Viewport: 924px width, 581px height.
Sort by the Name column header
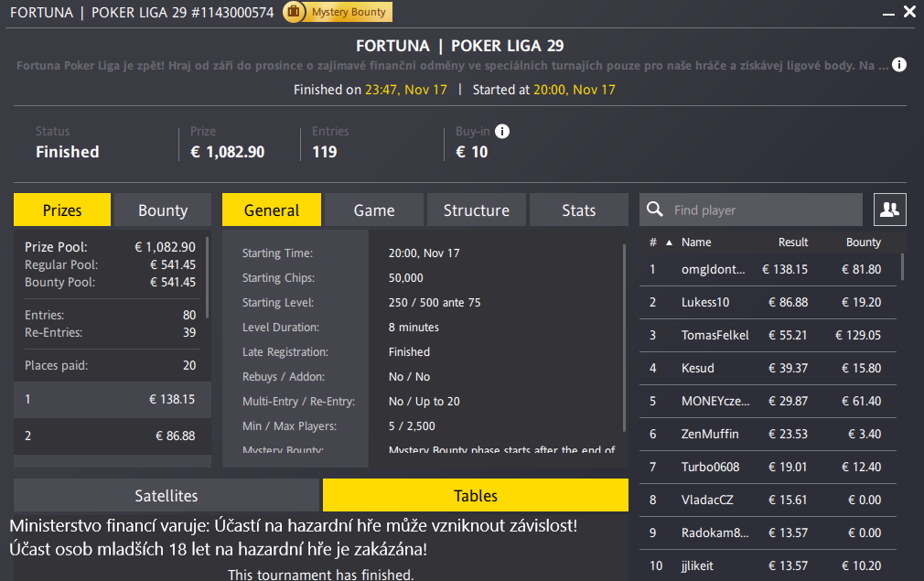coord(696,242)
